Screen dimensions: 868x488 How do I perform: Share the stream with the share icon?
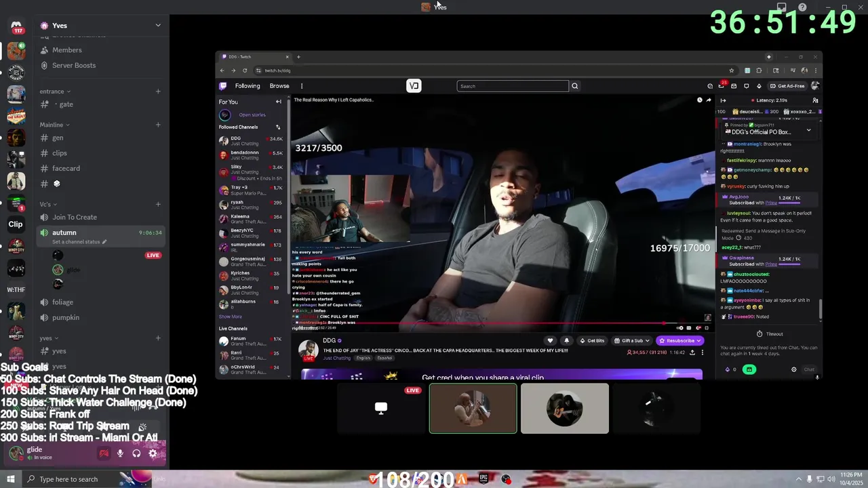[692, 352]
